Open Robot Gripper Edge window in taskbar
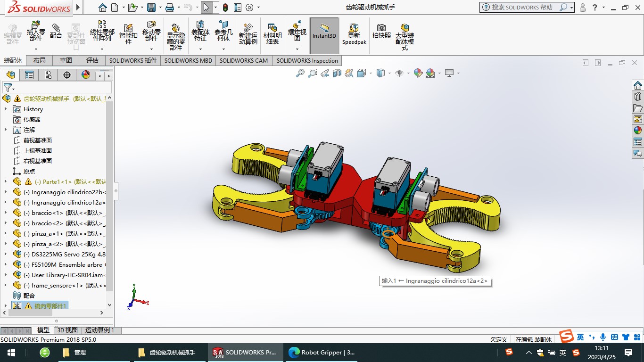Image resolution: width=644 pixels, height=362 pixels. click(322, 352)
